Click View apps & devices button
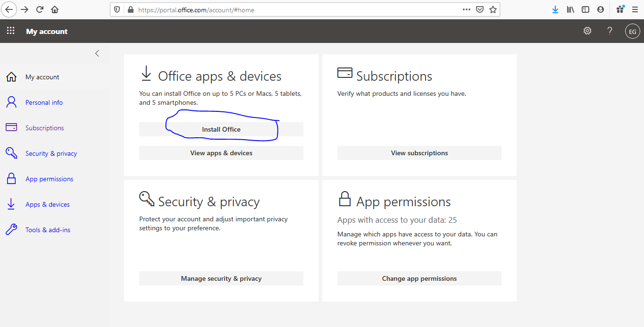The width and height of the screenshot is (644, 327). coord(221,153)
